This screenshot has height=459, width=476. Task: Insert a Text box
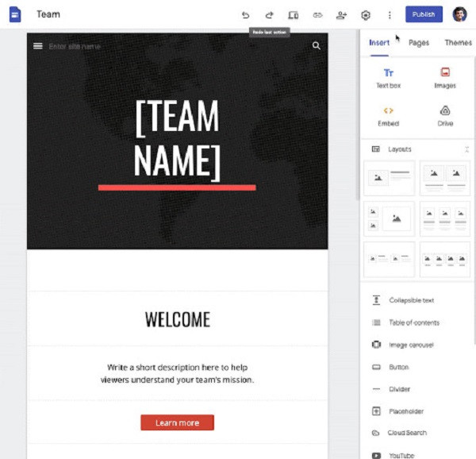coord(388,78)
